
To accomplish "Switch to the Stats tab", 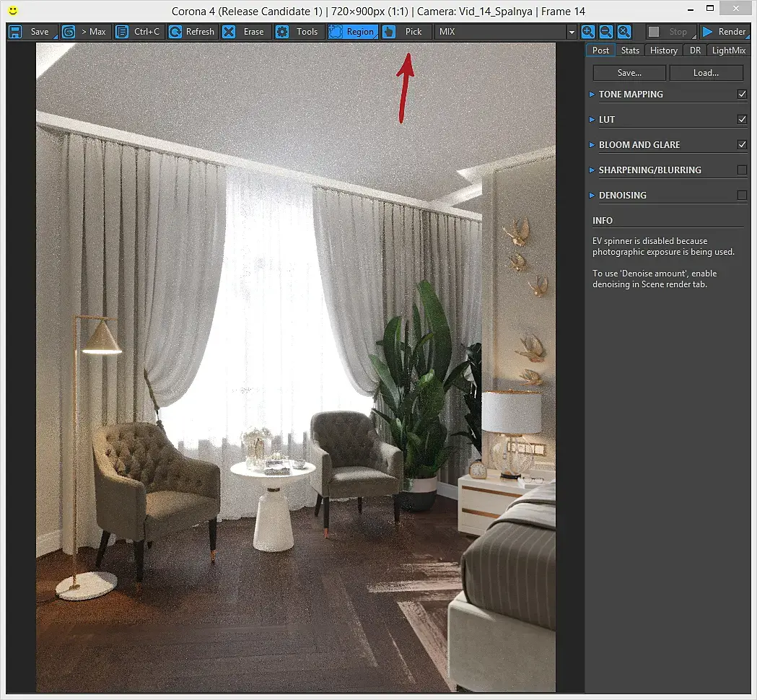I will 630,51.
